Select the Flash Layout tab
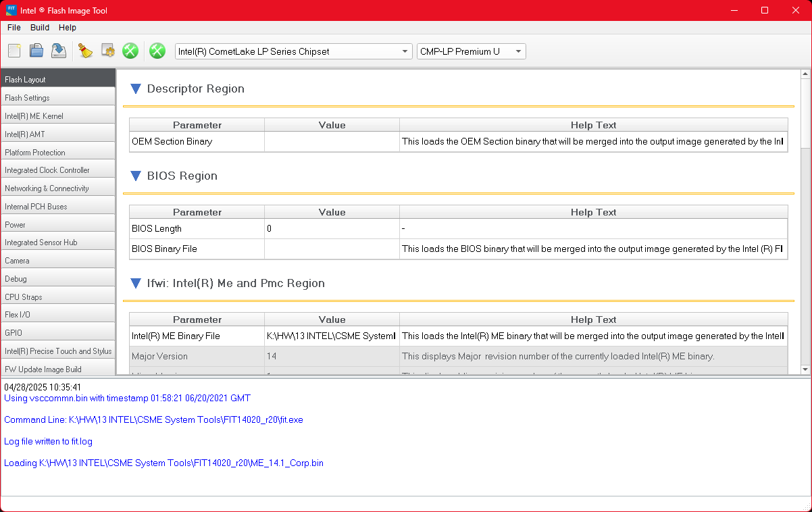The width and height of the screenshot is (812, 512). click(58, 79)
